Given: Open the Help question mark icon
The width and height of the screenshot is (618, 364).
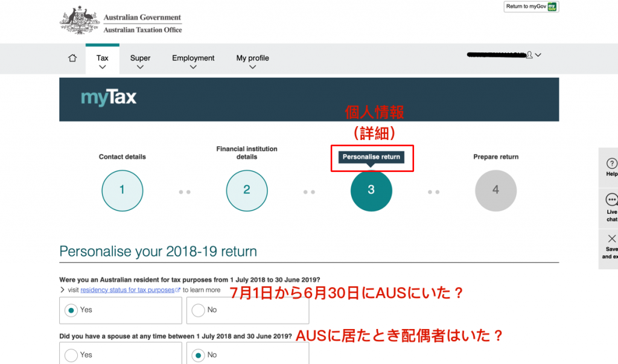Looking at the screenshot, I should [x=612, y=163].
